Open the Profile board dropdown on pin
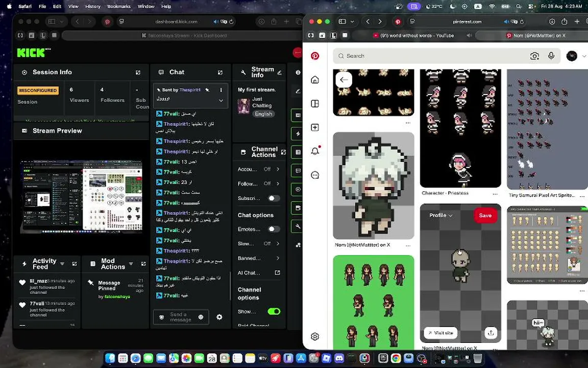Viewport: 588px width, 368px height. coord(440,215)
